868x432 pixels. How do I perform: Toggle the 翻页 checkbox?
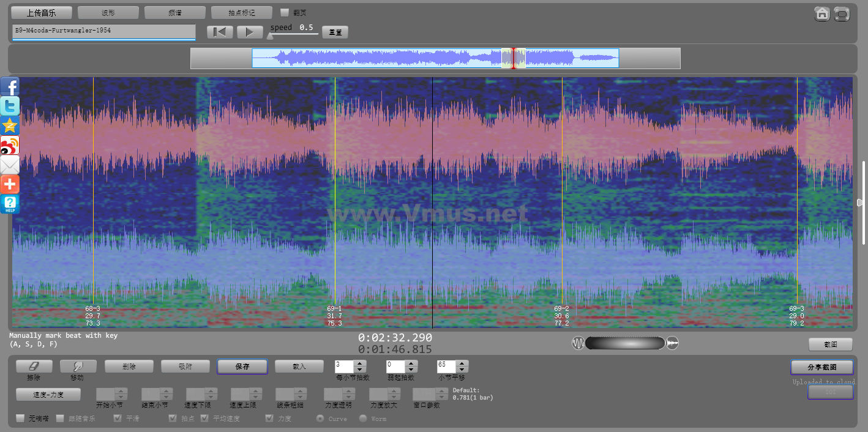coord(284,12)
